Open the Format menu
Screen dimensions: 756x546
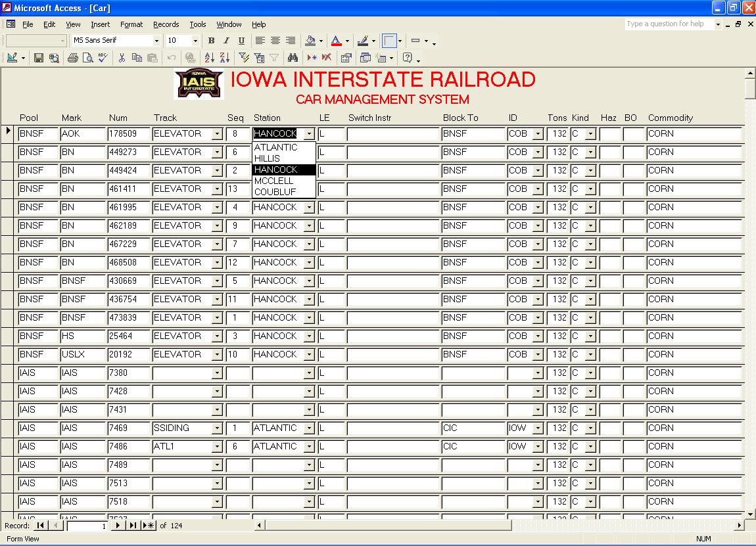[131, 24]
